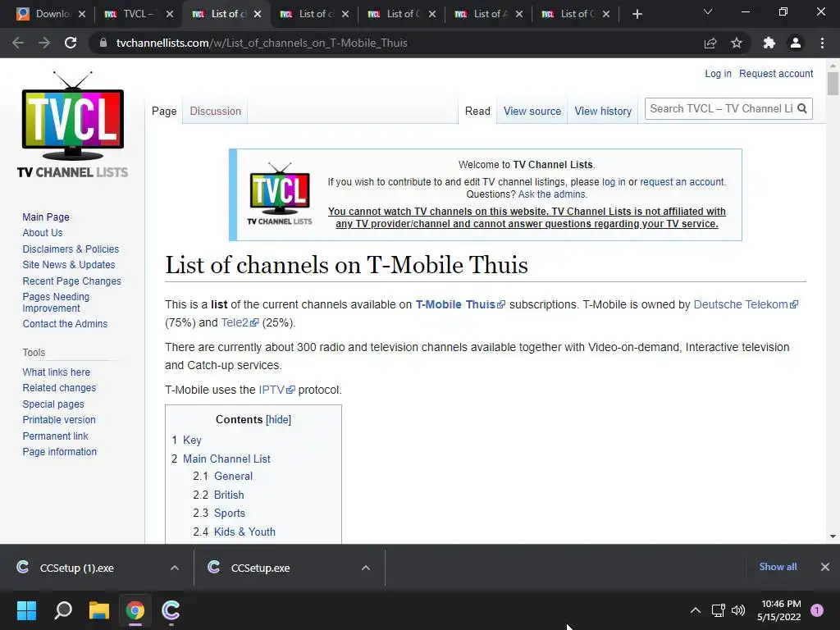This screenshot has height=630, width=840.
Task: Click the site lock icon in address bar
Action: click(x=103, y=43)
